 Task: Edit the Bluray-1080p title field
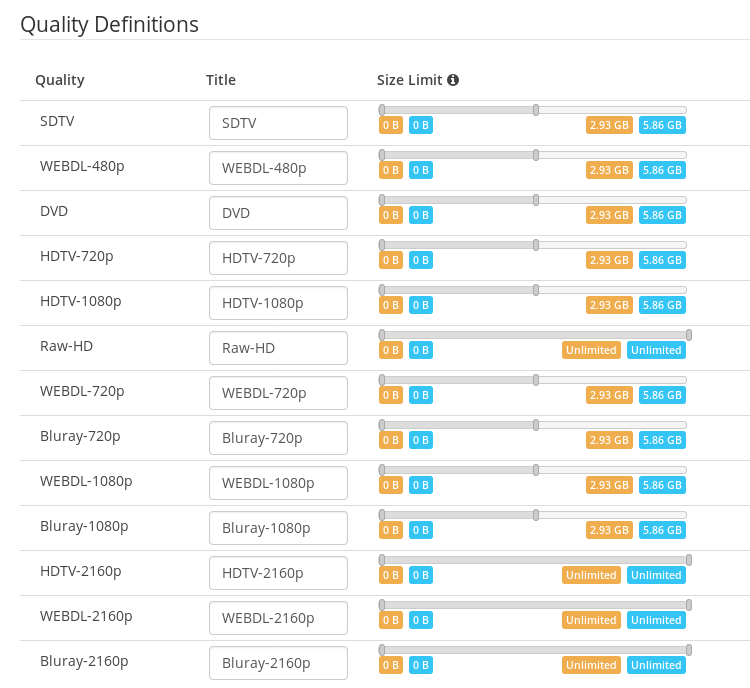278,528
